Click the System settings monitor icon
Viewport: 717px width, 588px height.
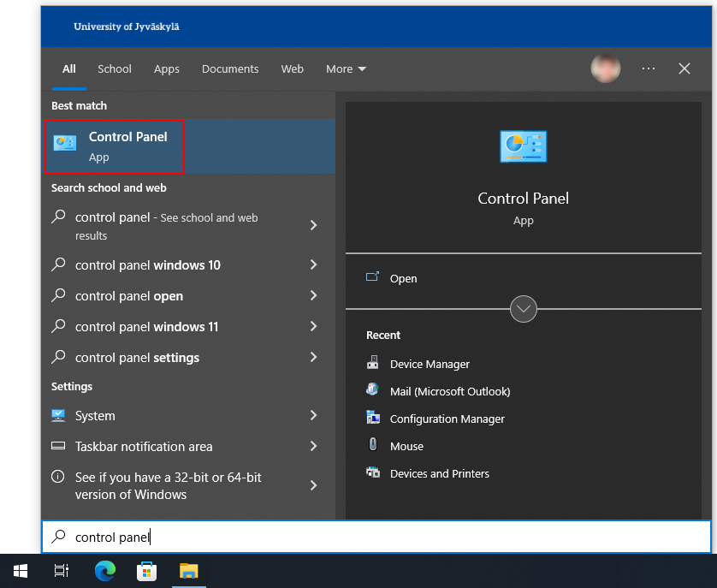pos(58,415)
